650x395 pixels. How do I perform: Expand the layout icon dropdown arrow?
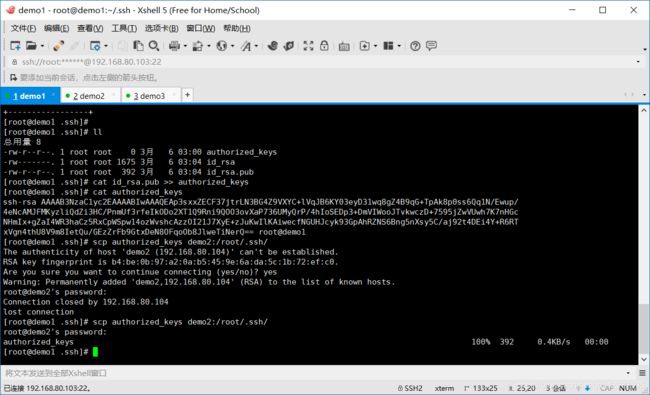(x=399, y=46)
